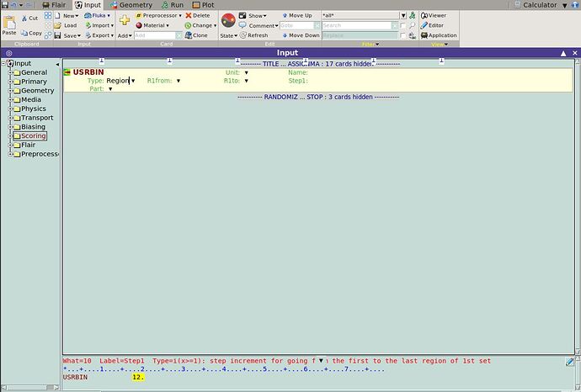Switch to the Flair tab
Image resolution: width=581 pixels, height=392 pixels.
click(x=54, y=5)
